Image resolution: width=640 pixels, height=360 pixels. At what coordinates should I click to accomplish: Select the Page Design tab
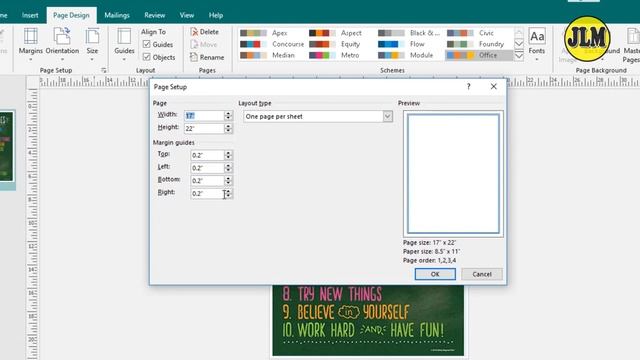[71, 16]
